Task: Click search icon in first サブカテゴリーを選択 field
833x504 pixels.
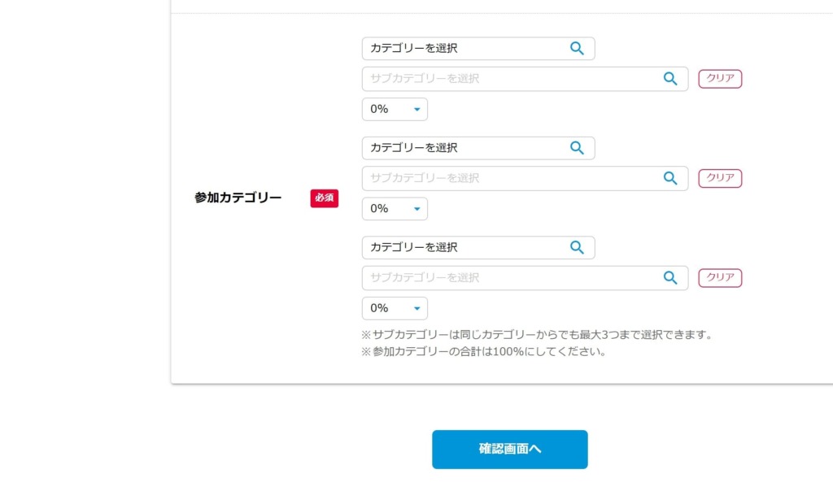Action: point(670,79)
